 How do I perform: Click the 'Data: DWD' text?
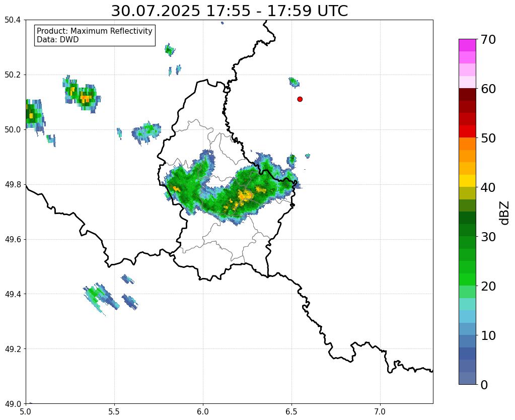pyautogui.click(x=58, y=39)
